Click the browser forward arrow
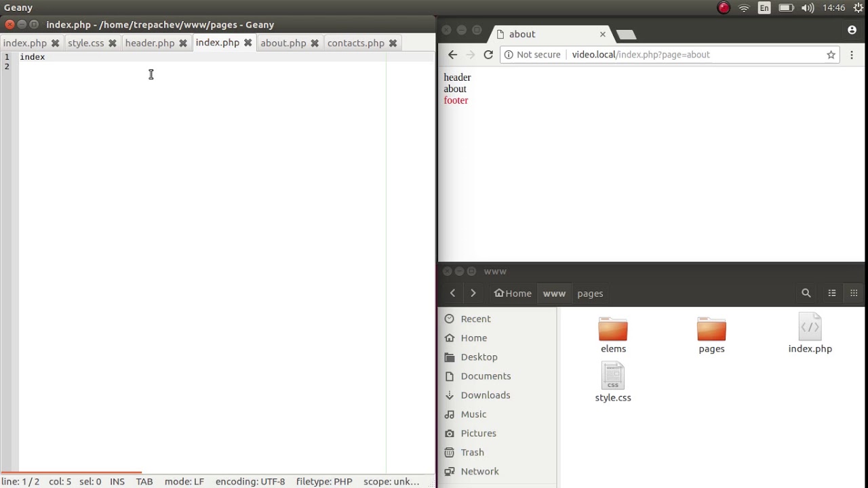The image size is (868, 488). pyautogui.click(x=471, y=55)
